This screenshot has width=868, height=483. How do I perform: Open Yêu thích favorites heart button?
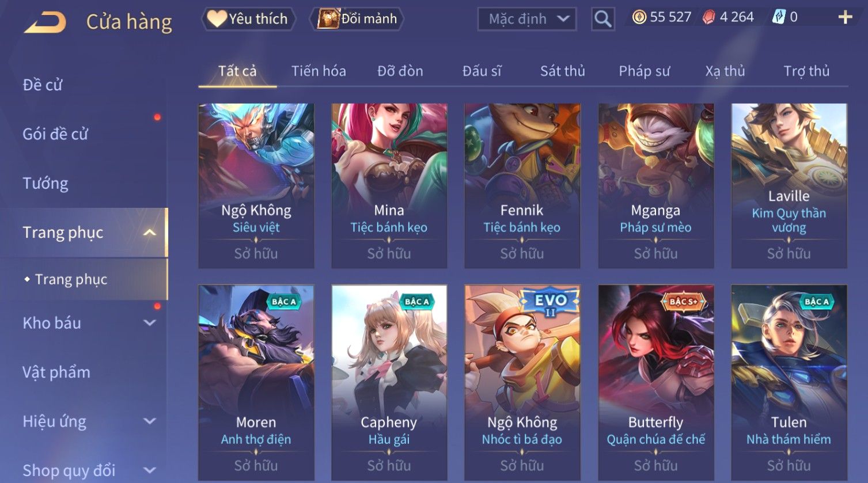coord(248,19)
